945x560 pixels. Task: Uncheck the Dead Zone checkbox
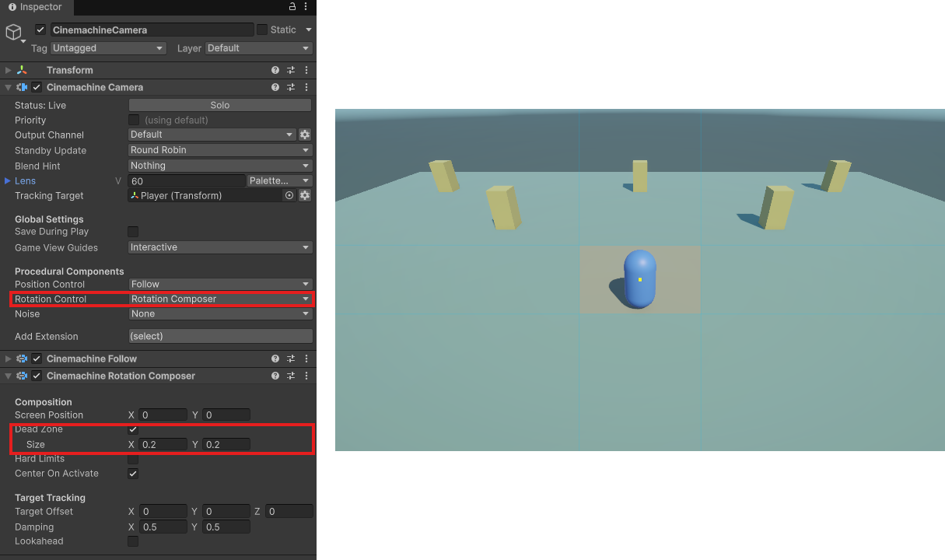tap(133, 429)
